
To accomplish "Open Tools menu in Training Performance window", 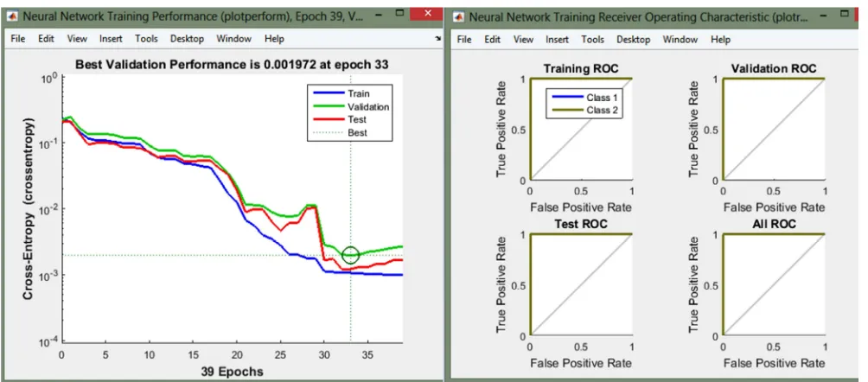I will click(x=146, y=39).
